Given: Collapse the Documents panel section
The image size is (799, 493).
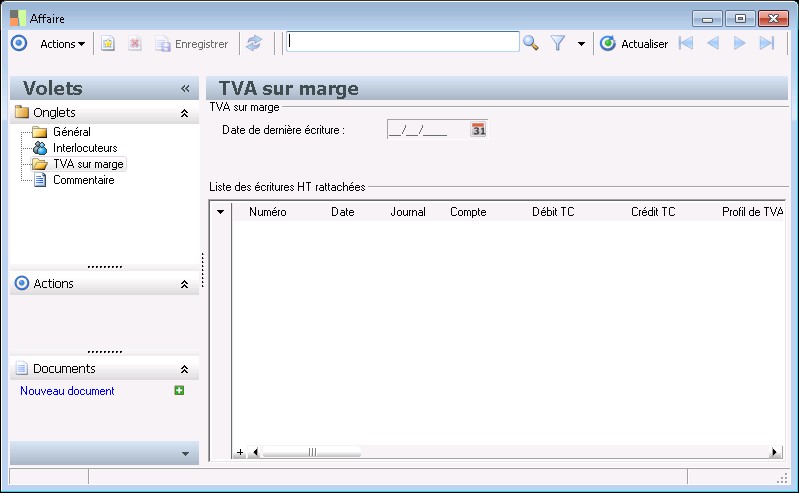Looking at the screenshot, I should coord(184,369).
